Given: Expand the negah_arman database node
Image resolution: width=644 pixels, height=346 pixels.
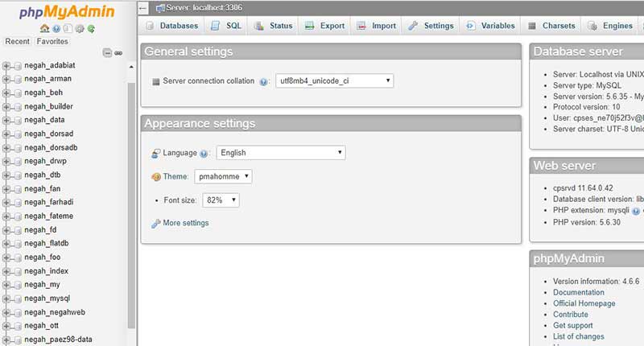Looking at the screenshot, I should coord(6,80).
